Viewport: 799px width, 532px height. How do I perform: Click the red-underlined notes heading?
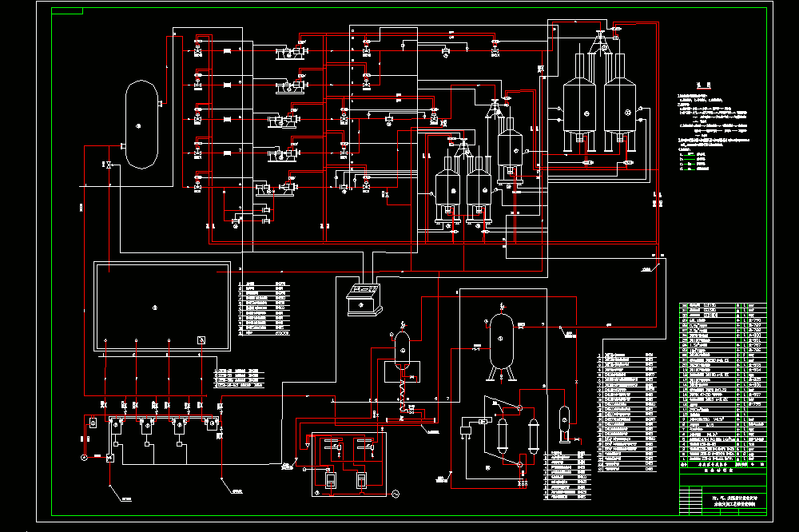click(703, 85)
